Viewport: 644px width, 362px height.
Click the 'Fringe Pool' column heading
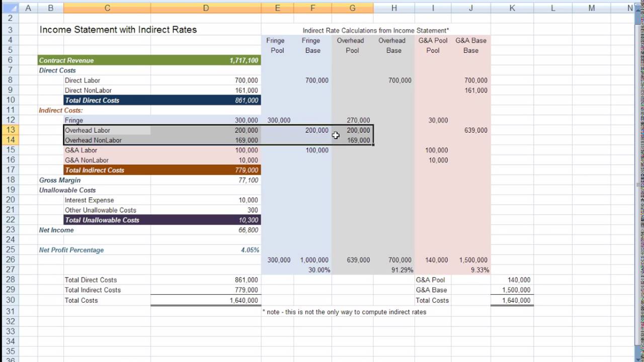tap(277, 45)
